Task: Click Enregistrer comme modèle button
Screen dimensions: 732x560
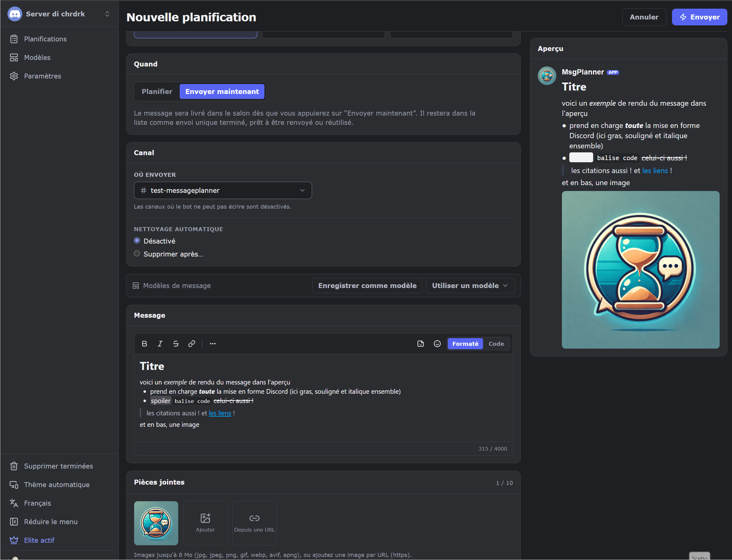Action: (x=367, y=286)
